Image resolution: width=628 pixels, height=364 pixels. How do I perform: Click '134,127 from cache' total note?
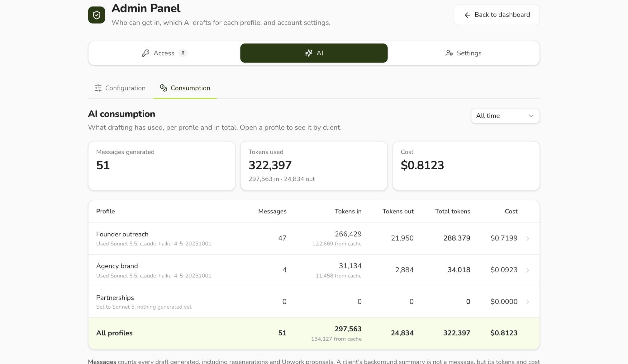coord(336,339)
